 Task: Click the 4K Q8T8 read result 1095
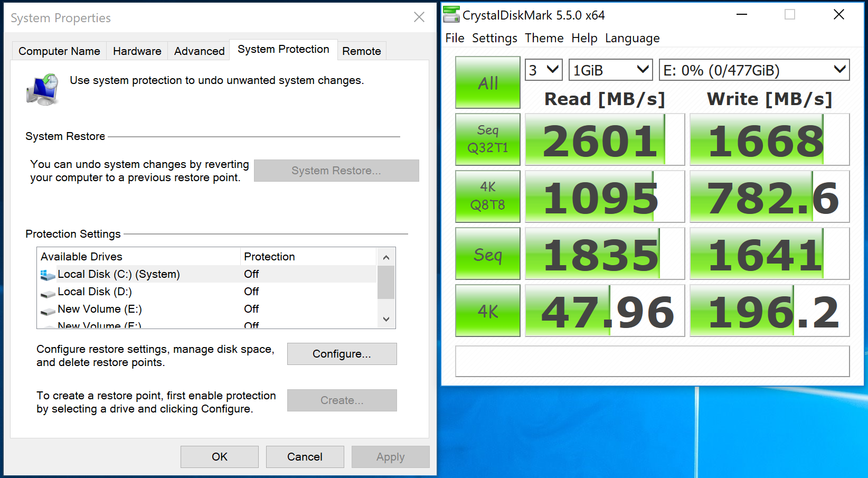pyautogui.click(x=605, y=196)
